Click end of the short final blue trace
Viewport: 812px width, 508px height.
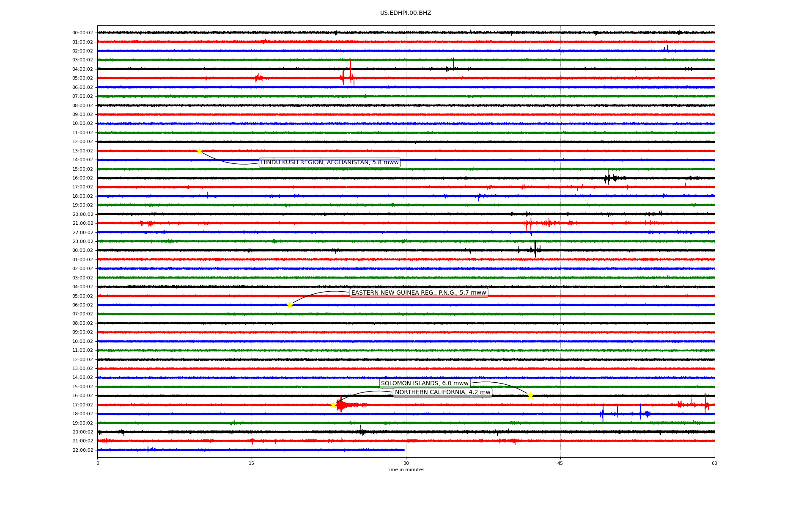(x=404, y=450)
